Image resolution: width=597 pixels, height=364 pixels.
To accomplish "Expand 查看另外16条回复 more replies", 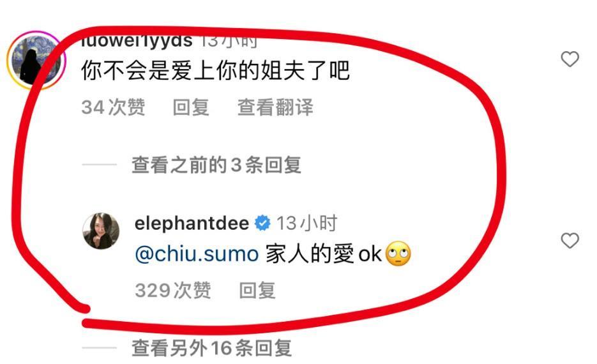I will coord(212,348).
